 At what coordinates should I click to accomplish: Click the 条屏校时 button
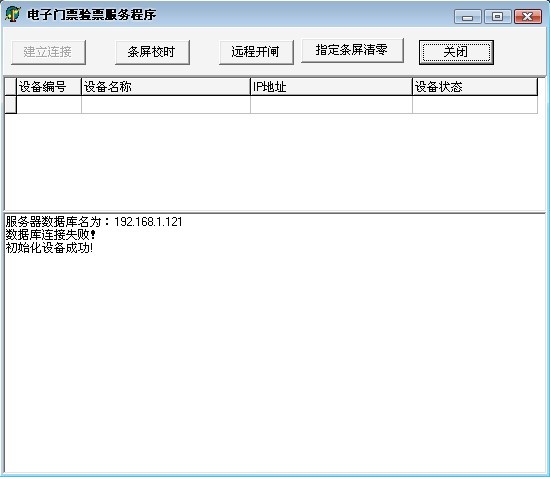point(152,52)
